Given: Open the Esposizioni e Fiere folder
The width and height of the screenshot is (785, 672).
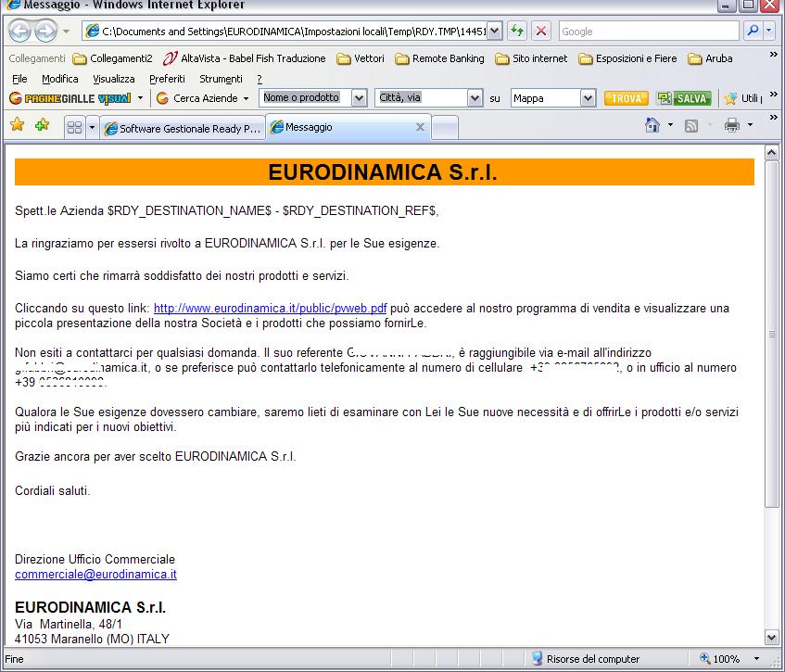Looking at the screenshot, I should (x=627, y=58).
